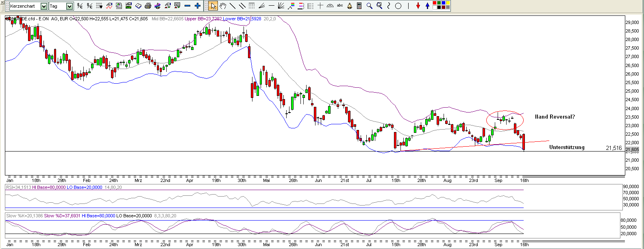Pick the blue color swatch
Screen dimensions: 644x249
[444, 3]
